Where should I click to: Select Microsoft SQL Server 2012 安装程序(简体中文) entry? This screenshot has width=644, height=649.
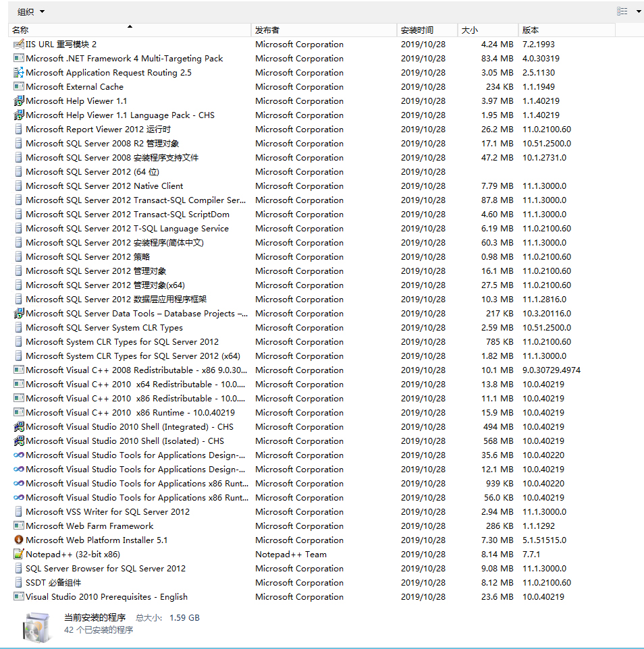pyautogui.click(x=115, y=243)
